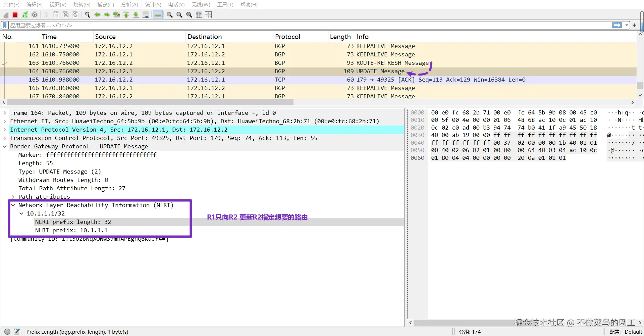This screenshot has width=644, height=336.
Task: Jump to the last packet
Action: coord(136,15)
